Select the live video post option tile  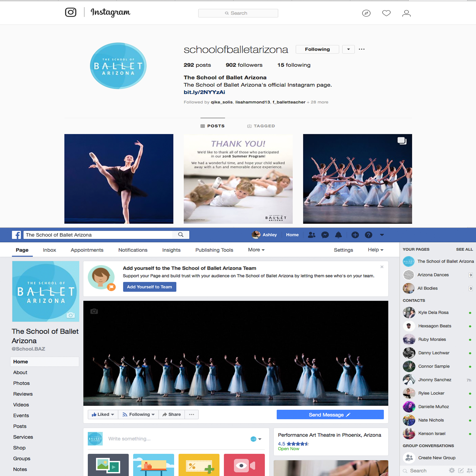244,465
